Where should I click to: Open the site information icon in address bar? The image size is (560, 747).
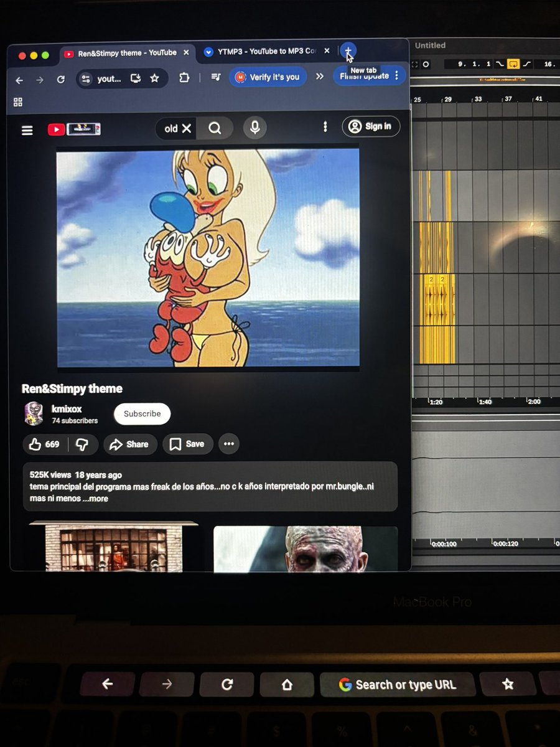click(x=86, y=79)
